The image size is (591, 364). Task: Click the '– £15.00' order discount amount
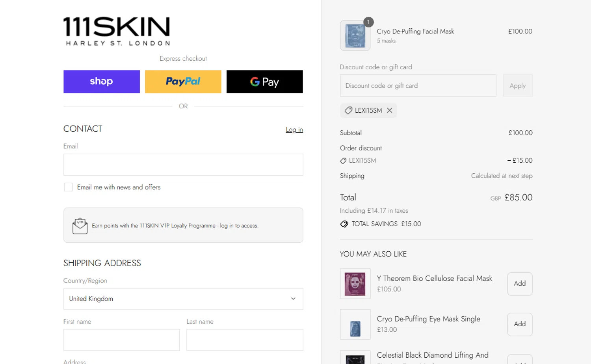[520, 161]
